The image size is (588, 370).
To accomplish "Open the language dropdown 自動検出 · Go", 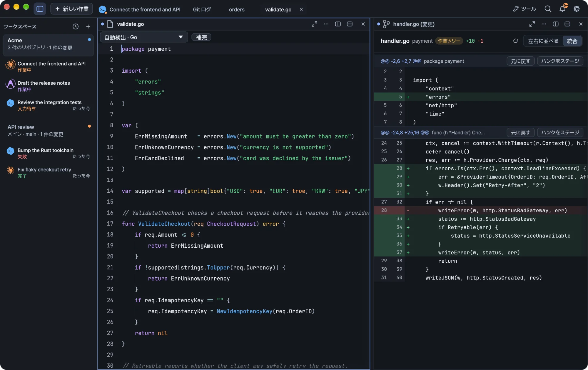I will (144, 37).
